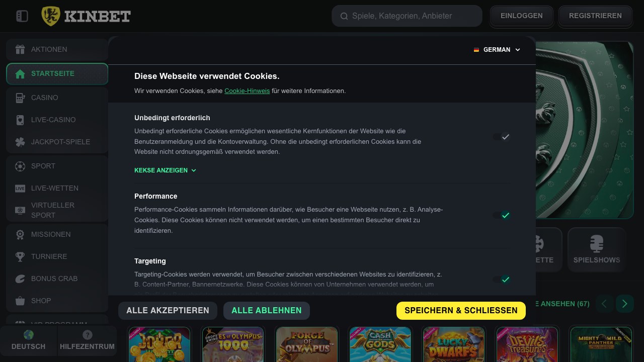
Task: Open Shop via the shopping bag icon
Action: coord(20,301)
